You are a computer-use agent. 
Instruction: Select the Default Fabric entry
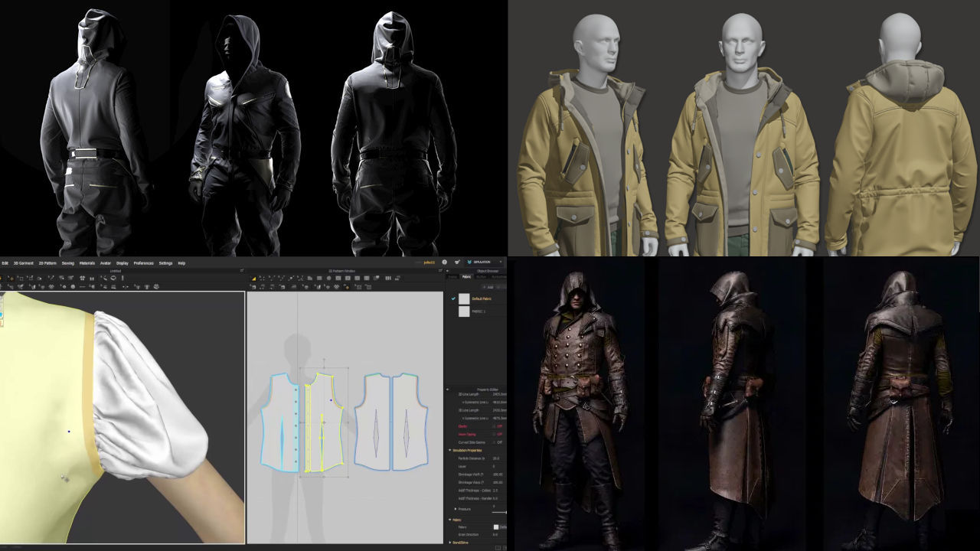point(481,298)
